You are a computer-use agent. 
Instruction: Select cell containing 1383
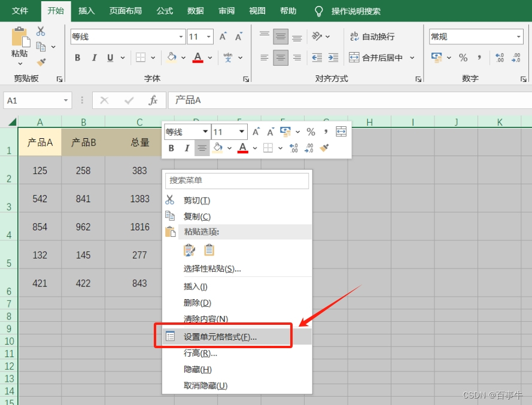139,199
